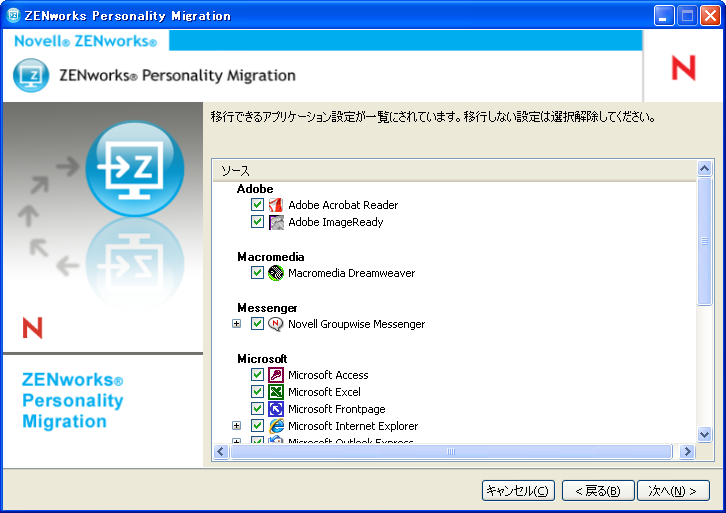Click the round ZENworks logo in header
This screenshot has width=726, height=513.
tap(31, 75)
